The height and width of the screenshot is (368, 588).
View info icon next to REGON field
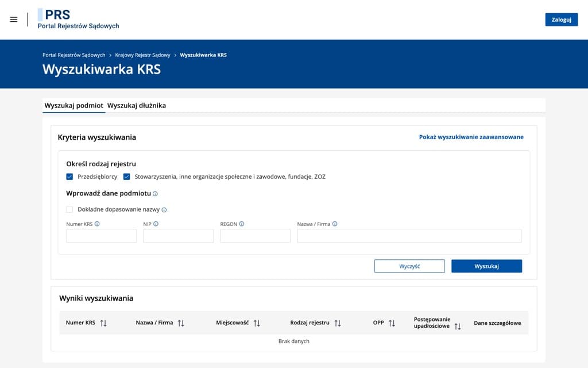pyautogui.click(x=241, y=224)
